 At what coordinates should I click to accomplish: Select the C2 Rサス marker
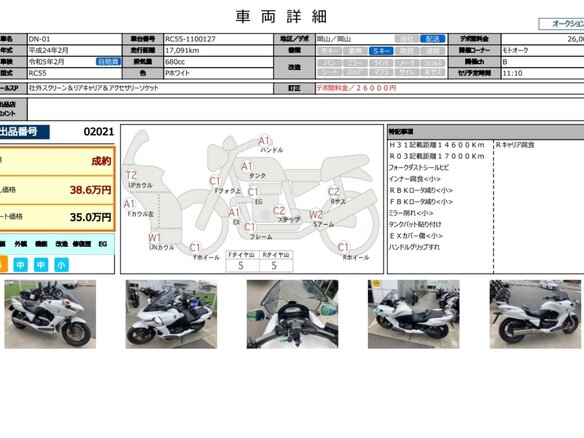coord(334,192)
